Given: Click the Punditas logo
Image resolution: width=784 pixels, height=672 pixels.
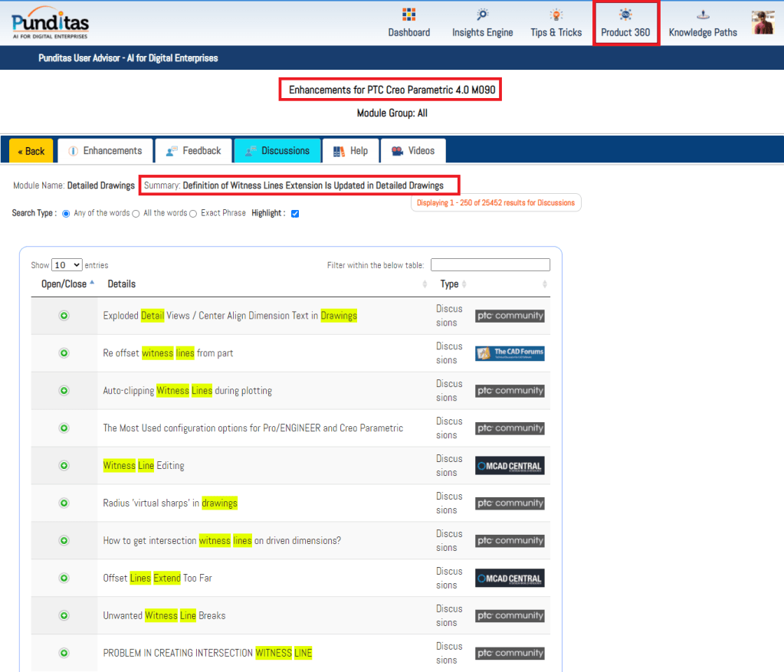Looking at the screenshot, I should coord(50,22).
